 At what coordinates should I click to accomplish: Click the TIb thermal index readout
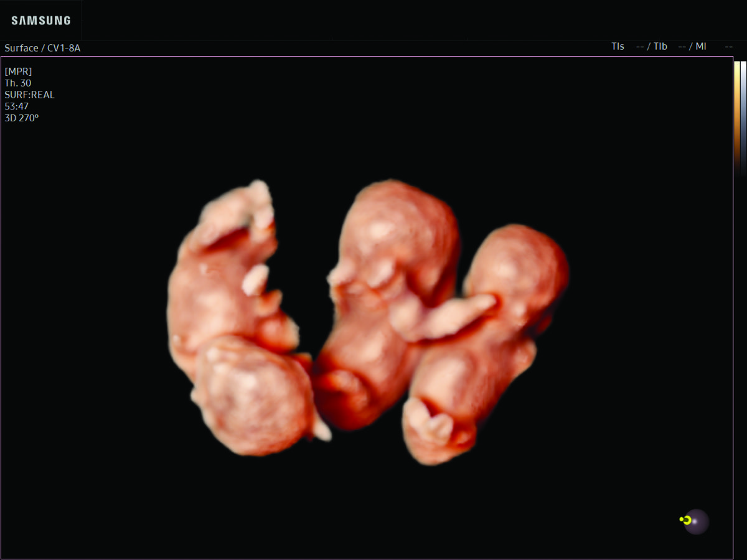660,47
